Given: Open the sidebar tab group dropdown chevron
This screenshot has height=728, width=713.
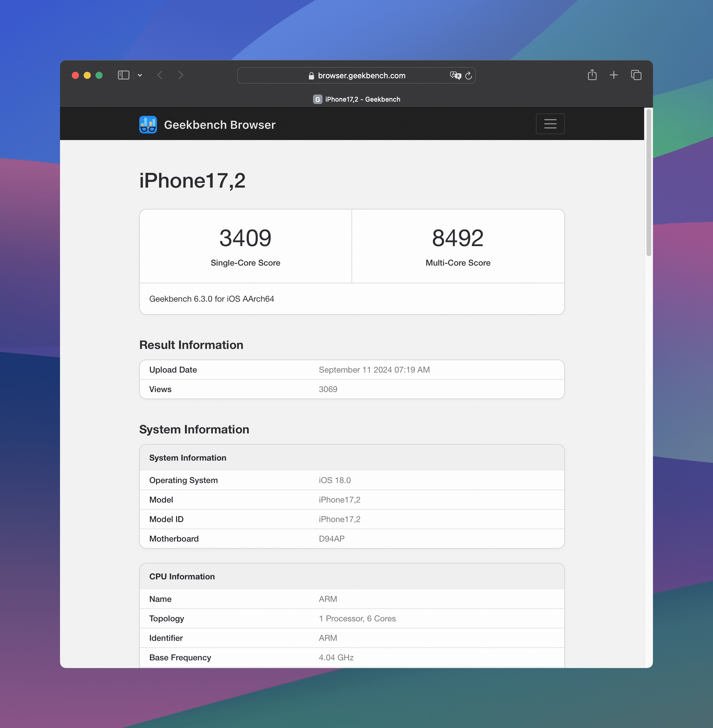Looking at the screenshot, I should [x=140, y=75].
